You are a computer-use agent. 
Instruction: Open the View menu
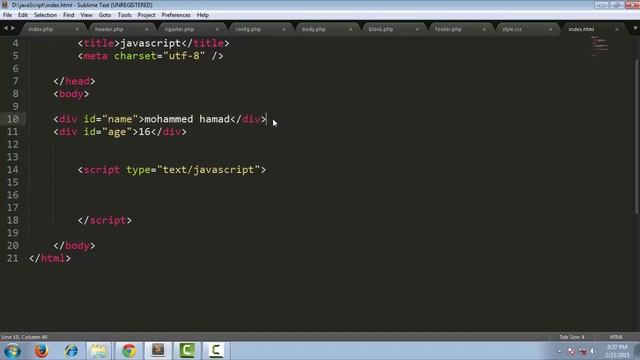[86, 15]
